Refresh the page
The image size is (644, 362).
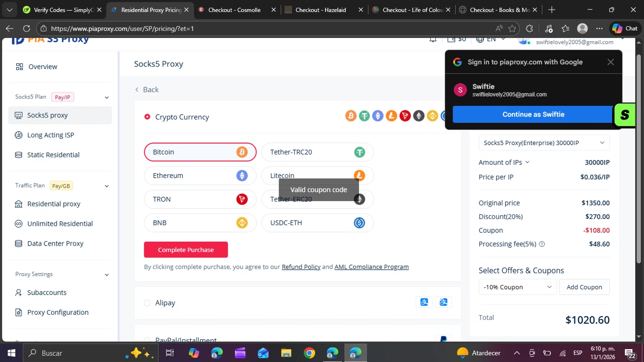click(x=27, y=28)
